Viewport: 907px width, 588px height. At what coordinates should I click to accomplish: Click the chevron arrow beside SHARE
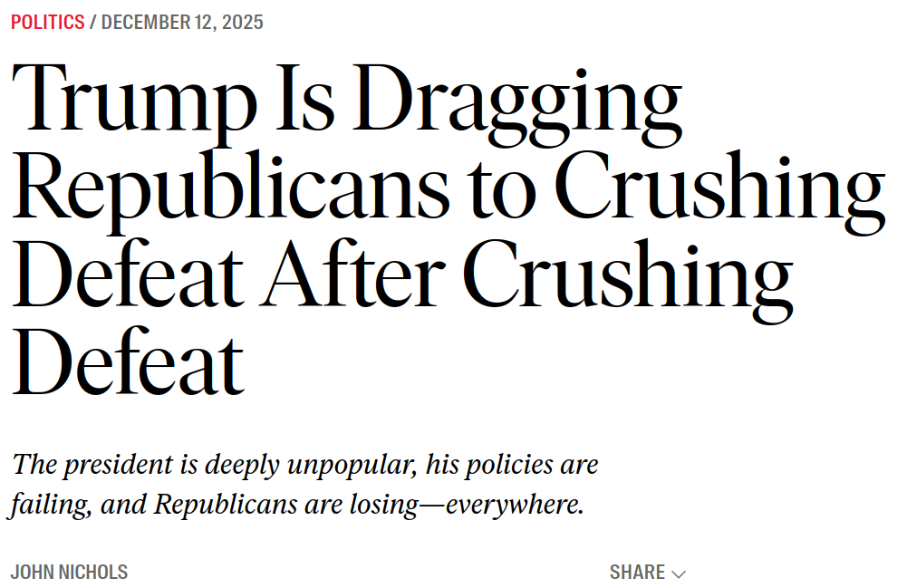pyautogui.click(x=678, y=574)
